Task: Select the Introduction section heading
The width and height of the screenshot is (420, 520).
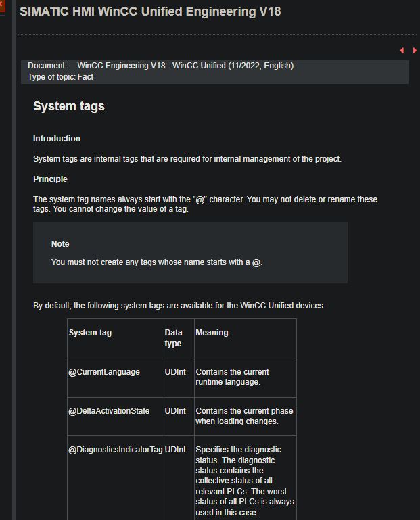Action: coord(57,139)
